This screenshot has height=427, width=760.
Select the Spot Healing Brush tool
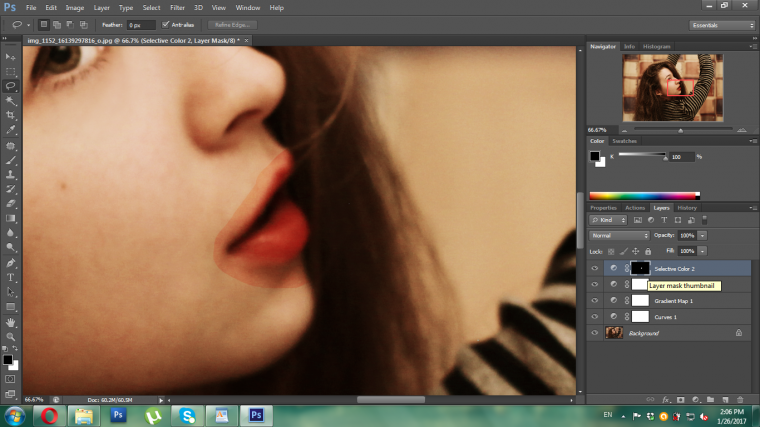click(10, 145)
